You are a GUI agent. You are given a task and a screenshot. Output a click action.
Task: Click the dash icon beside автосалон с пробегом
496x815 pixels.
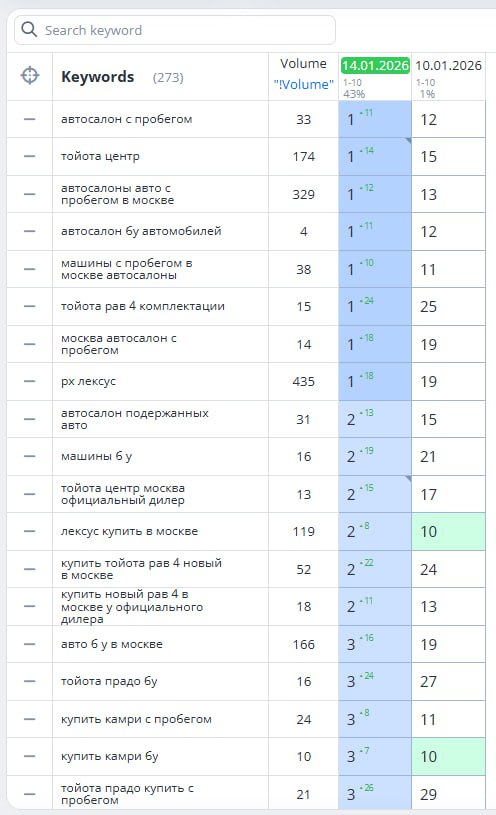click(x=30, y=119)
